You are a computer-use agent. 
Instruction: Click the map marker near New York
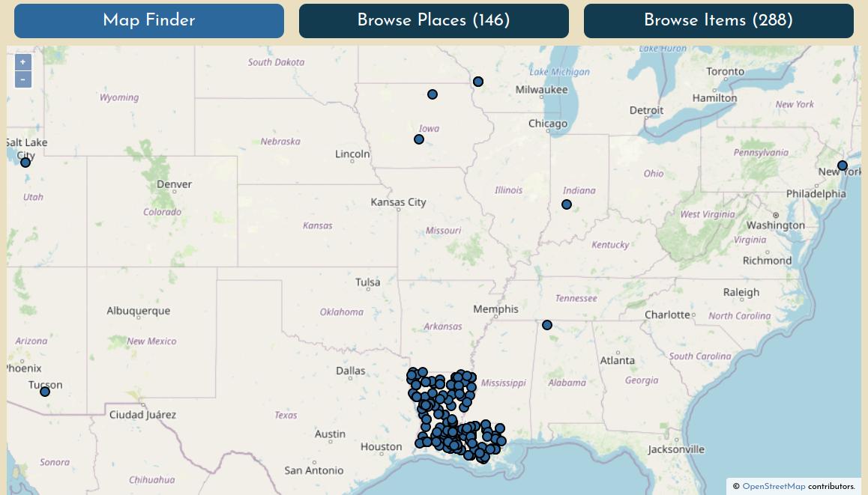point(843,165)
